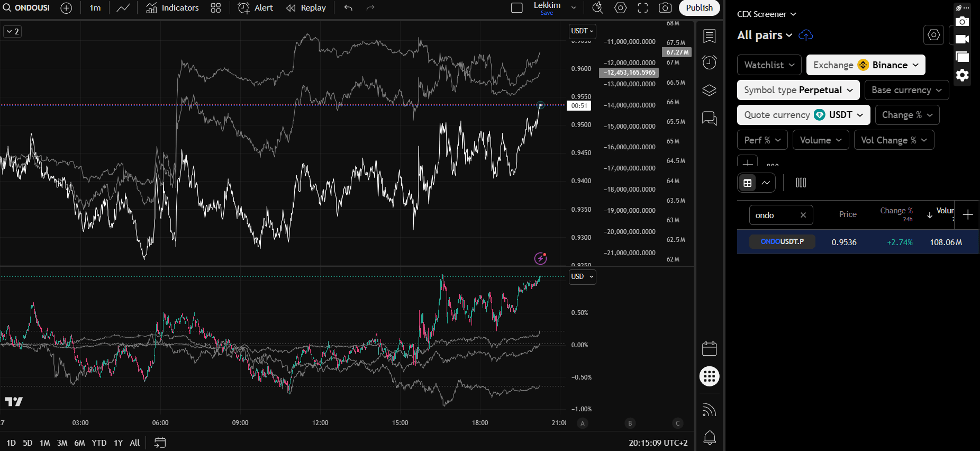
Task: Select 1Y date range
Action: point(118,443)
